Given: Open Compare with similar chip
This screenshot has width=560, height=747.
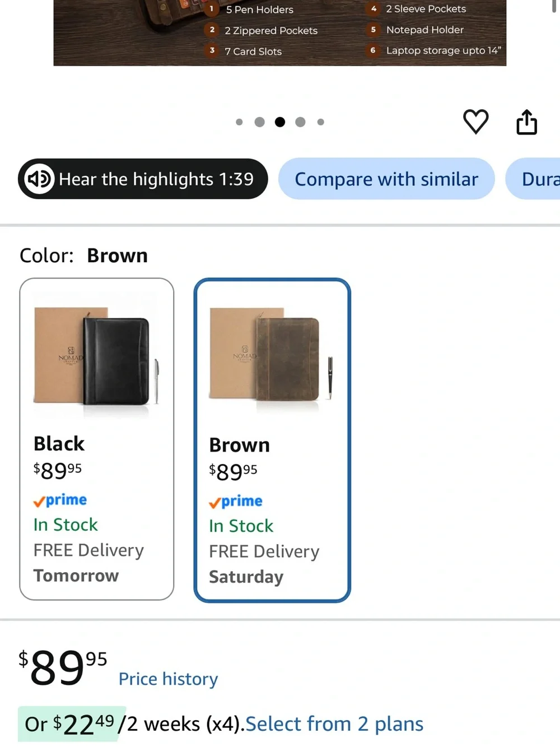Looking at the screenshot, I should point(386,179).
